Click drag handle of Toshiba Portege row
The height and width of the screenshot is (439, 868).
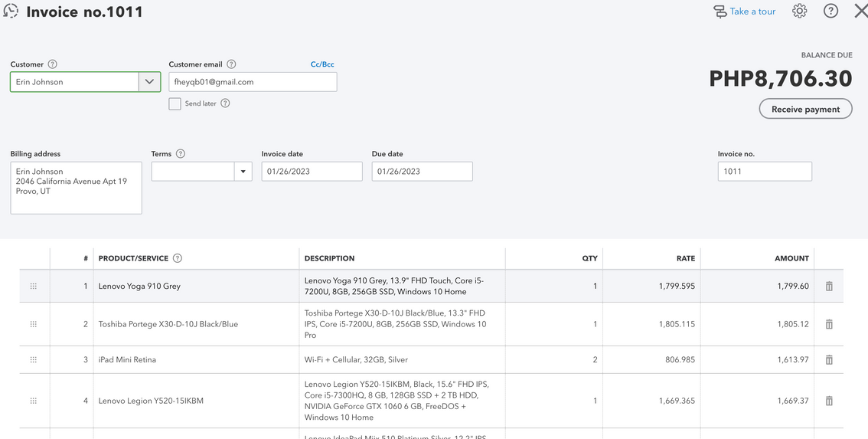coord(33,324)
